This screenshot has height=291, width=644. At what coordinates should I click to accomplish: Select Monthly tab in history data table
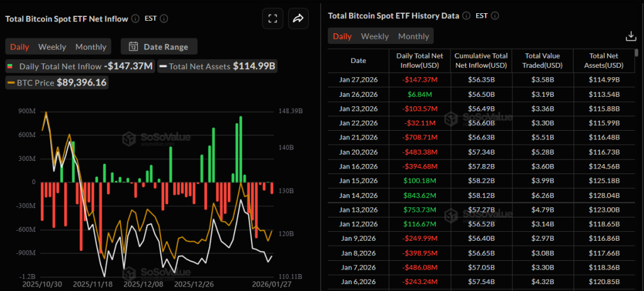tap(413, 36)
